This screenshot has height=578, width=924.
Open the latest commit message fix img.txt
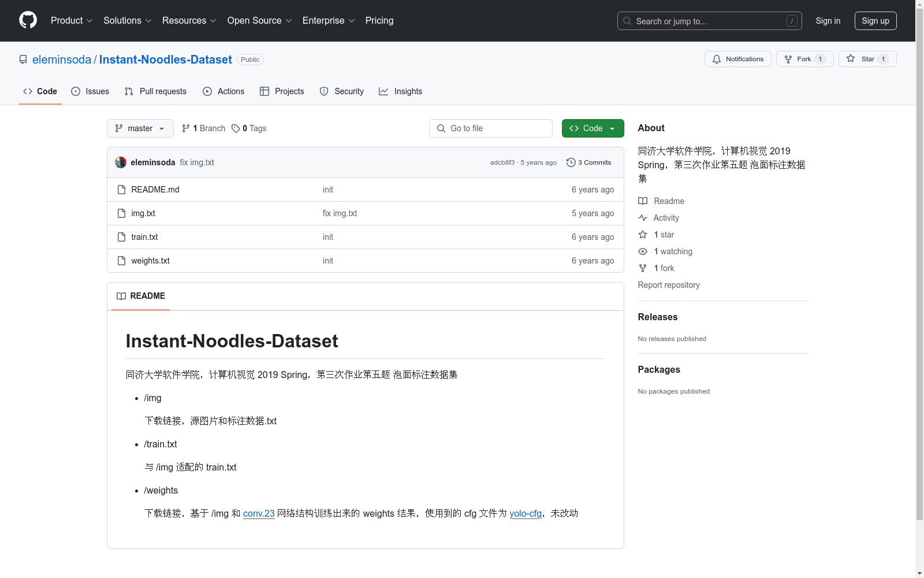197,162
